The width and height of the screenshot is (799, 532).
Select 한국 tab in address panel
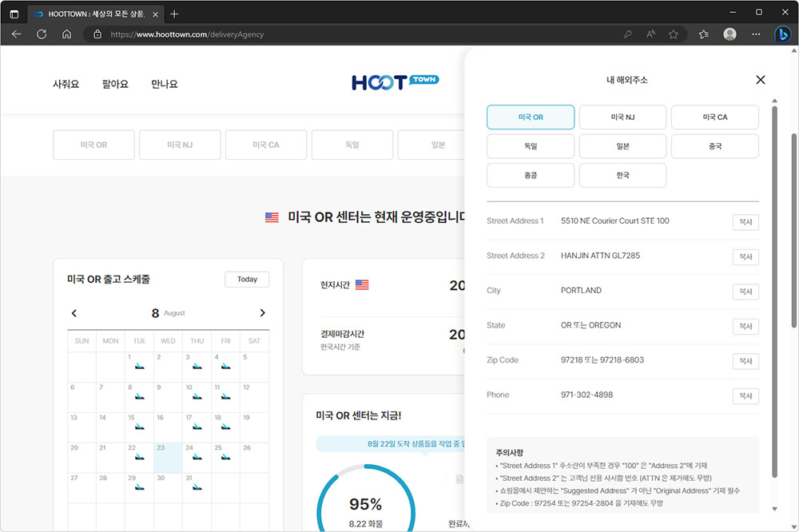[x=622, y=175]
